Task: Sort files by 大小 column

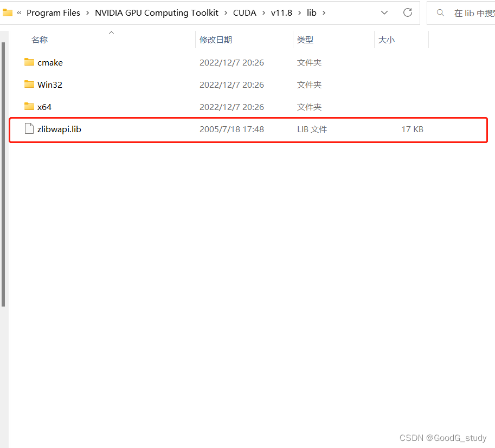Action: [x=387, y=39]
